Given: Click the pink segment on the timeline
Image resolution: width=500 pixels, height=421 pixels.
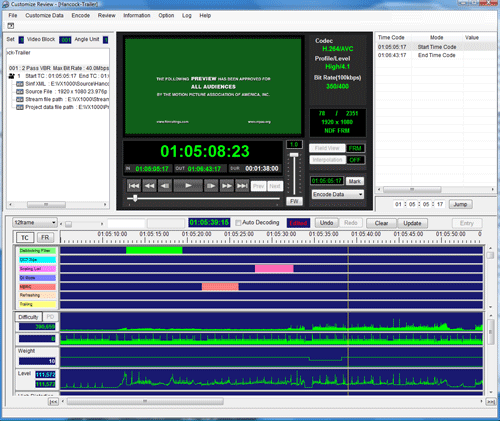Looking at the screenshot, I should [x=274, y=268].
